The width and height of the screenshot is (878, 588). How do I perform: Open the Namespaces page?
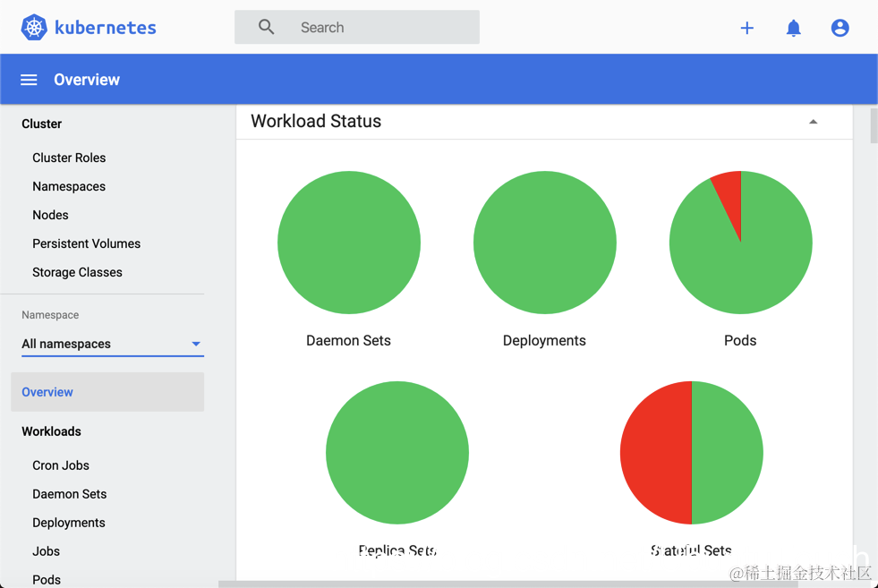click(x=69, y=186)
